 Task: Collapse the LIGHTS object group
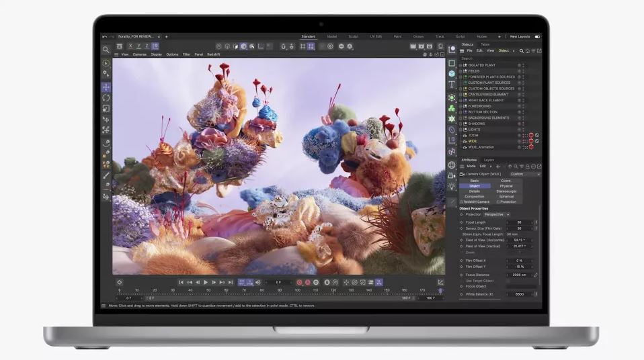[x=460, y=130]
